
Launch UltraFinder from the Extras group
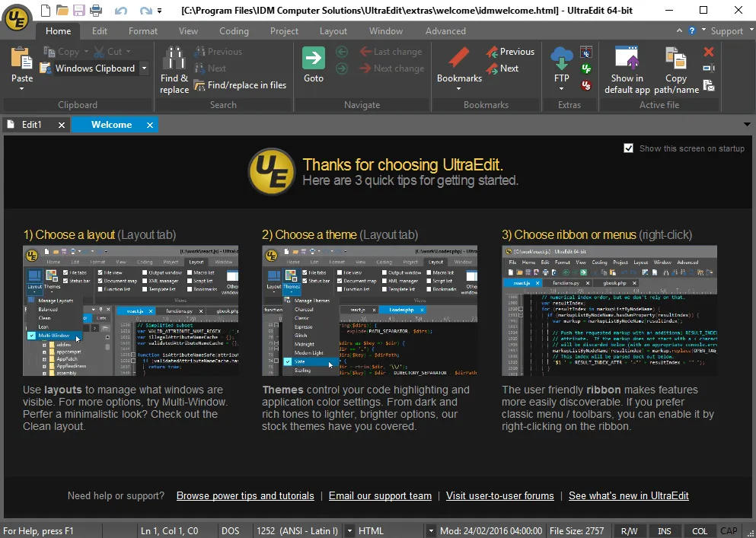click(x=585, y=69)
